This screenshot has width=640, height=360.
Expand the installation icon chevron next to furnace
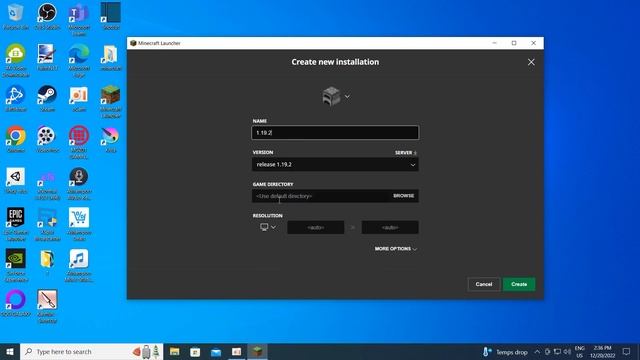tap(347, 97)
